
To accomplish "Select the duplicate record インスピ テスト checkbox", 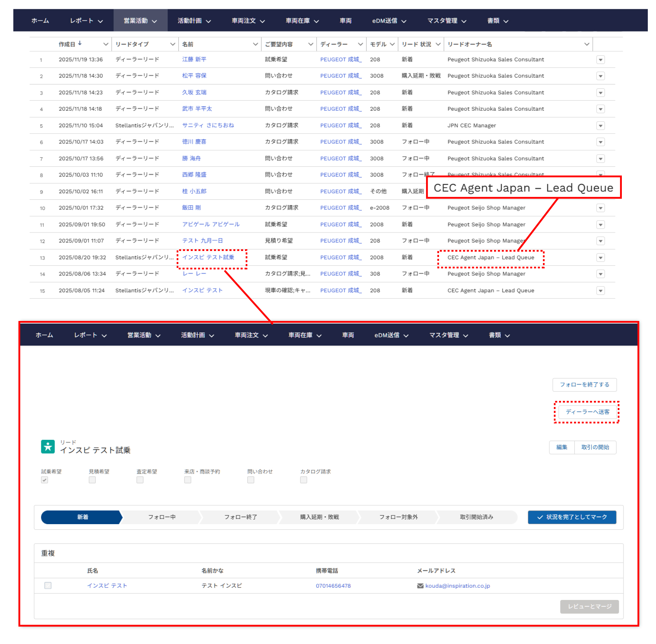I will (48, 586).
